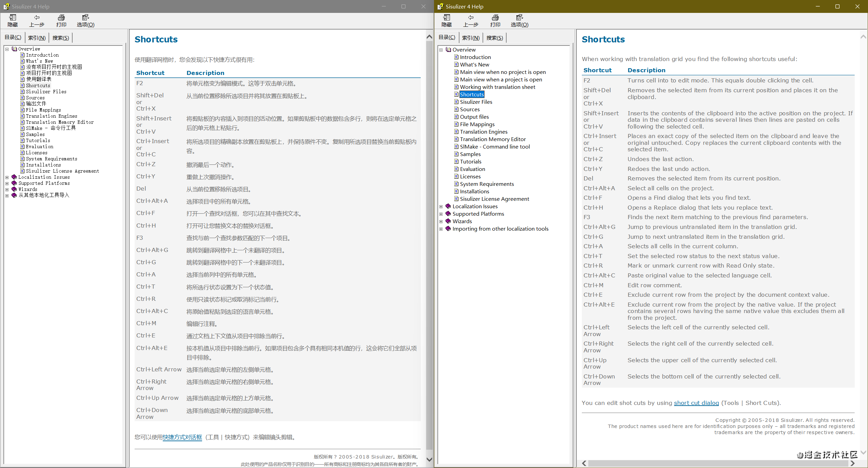Viewport: 868px width, 468px height.
Task: Collapse the Overview node in right window tree
Action: [x=441, y=50]
